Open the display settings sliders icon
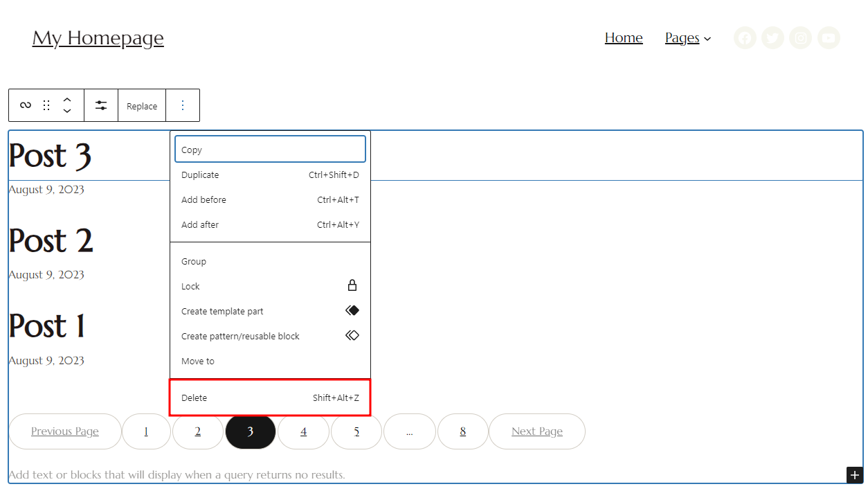Image resolution: width=868 pixels, height=491 pixels. pyautogui.click(x=101, y=105)
